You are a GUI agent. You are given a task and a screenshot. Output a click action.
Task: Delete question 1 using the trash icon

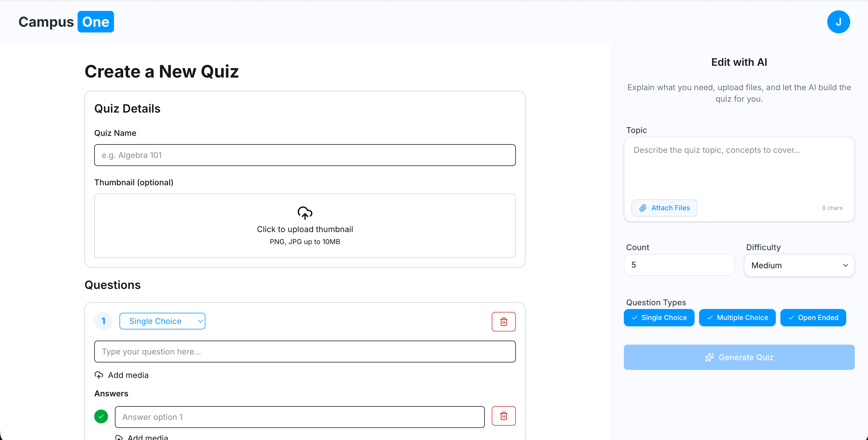[504, 321]
